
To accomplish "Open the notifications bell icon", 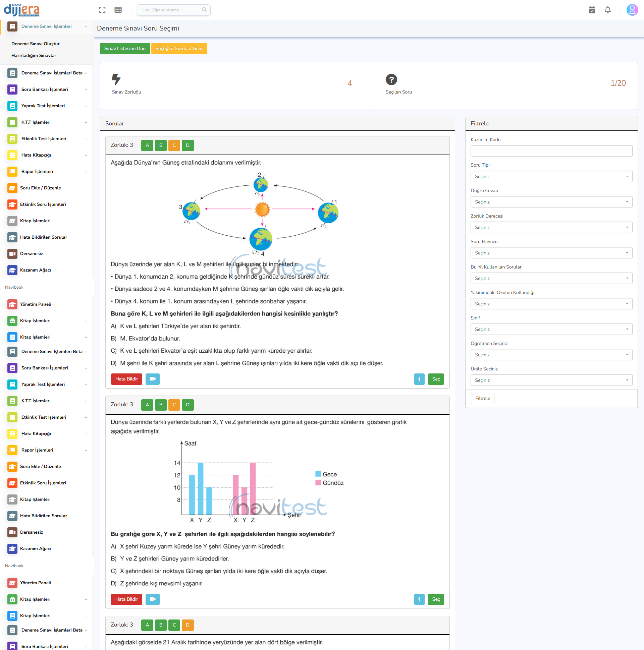I will pyautogui.click(x=607, y=10).
